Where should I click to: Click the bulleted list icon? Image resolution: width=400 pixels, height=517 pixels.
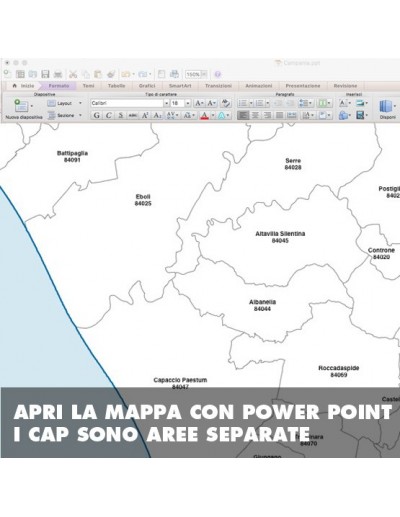(243, 103)
